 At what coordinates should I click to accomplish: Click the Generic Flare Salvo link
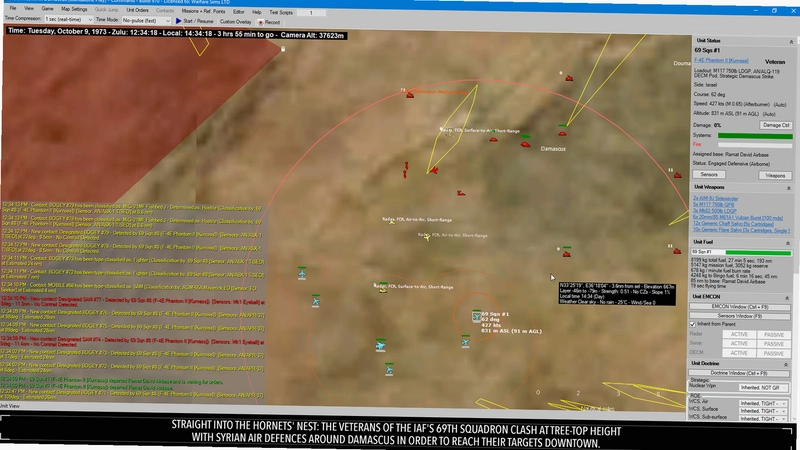click(741, 230)
